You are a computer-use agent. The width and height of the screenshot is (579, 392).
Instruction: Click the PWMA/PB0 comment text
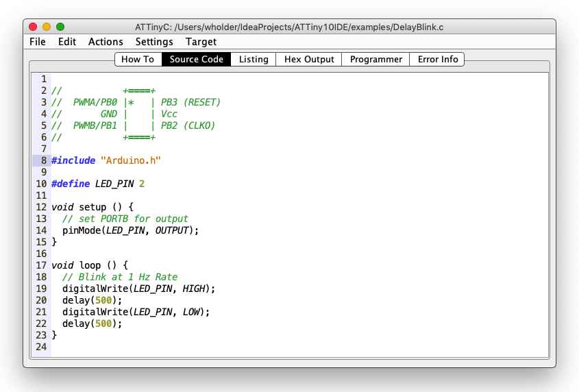(95, 102)
